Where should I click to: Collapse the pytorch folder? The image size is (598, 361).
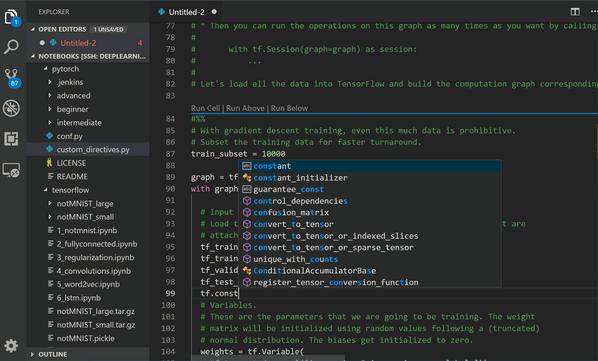[46, 69]
